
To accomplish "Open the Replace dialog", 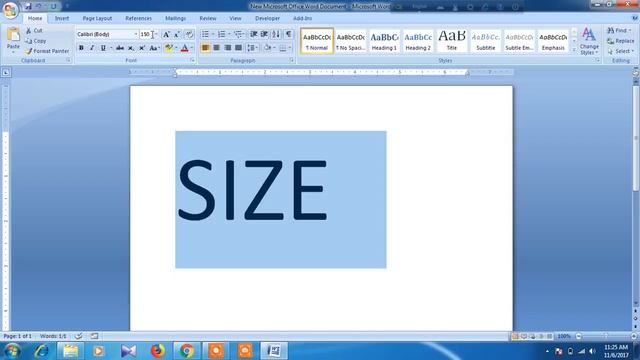I will coord(621,41).
